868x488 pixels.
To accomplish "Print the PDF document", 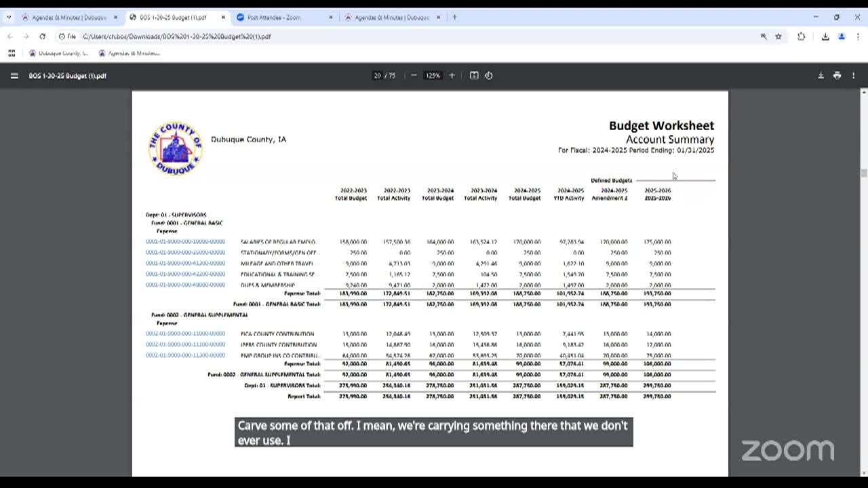I will click(x=837, y=75).
